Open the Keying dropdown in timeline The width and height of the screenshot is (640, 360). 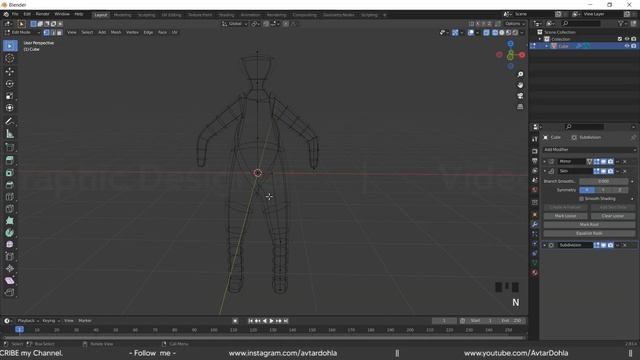[51, 321]
